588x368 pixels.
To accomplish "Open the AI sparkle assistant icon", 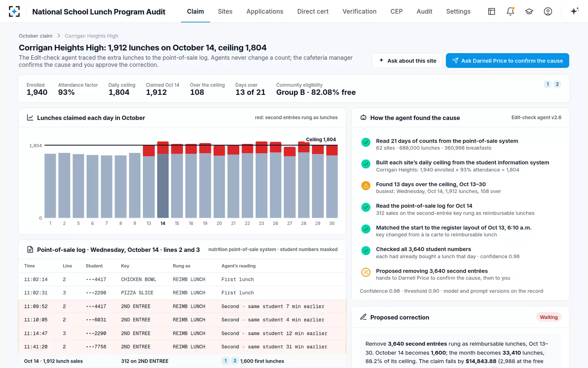I will (575, 11).
